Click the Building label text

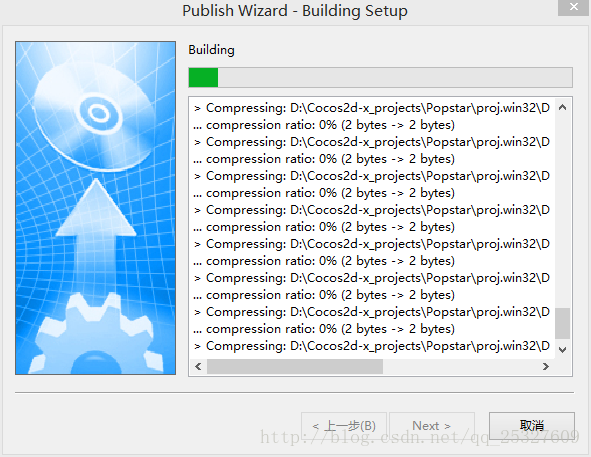coord(211,50)
